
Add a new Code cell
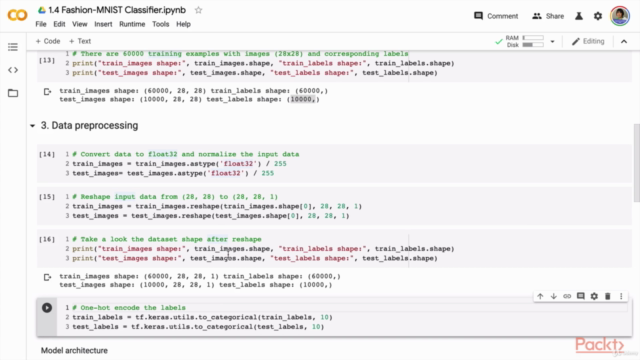point(48,41)
